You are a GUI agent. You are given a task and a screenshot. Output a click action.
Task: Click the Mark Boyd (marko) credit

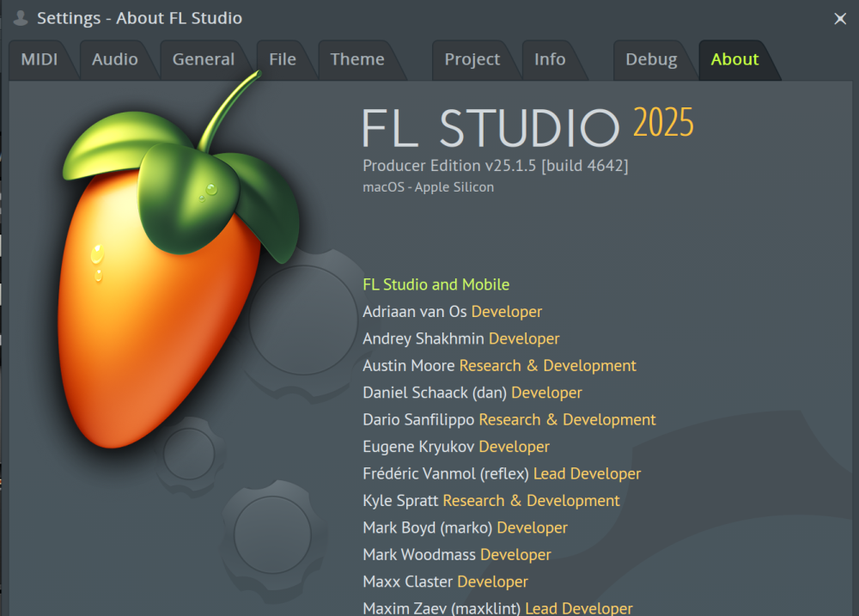tap(465, 528)
